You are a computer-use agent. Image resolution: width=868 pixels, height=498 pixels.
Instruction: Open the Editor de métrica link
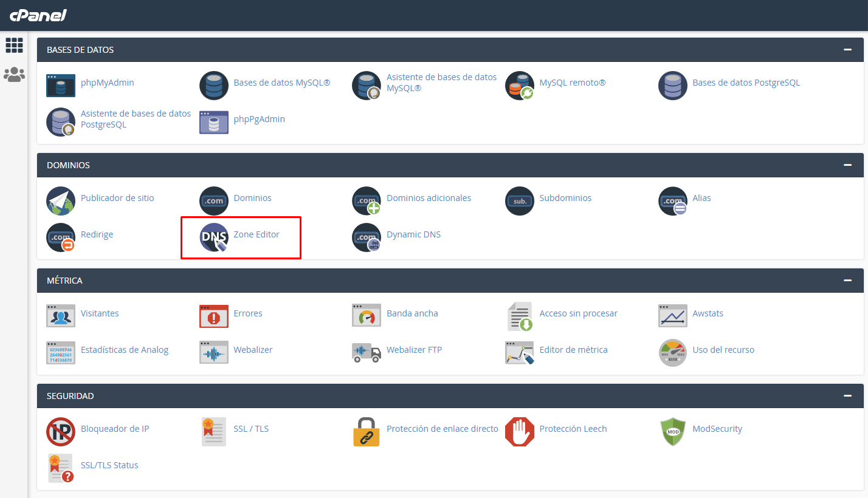pyautogui.click(x=574, y=350)
